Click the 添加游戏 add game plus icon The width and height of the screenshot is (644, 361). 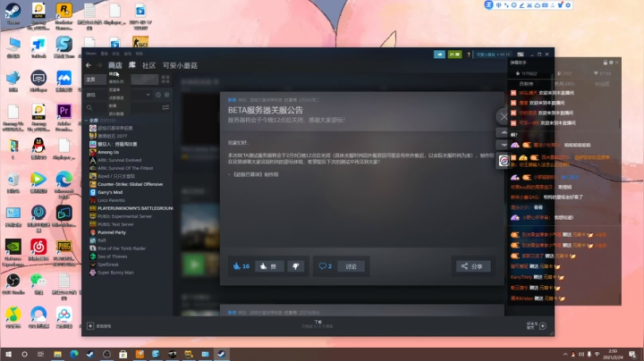(90, 326)
